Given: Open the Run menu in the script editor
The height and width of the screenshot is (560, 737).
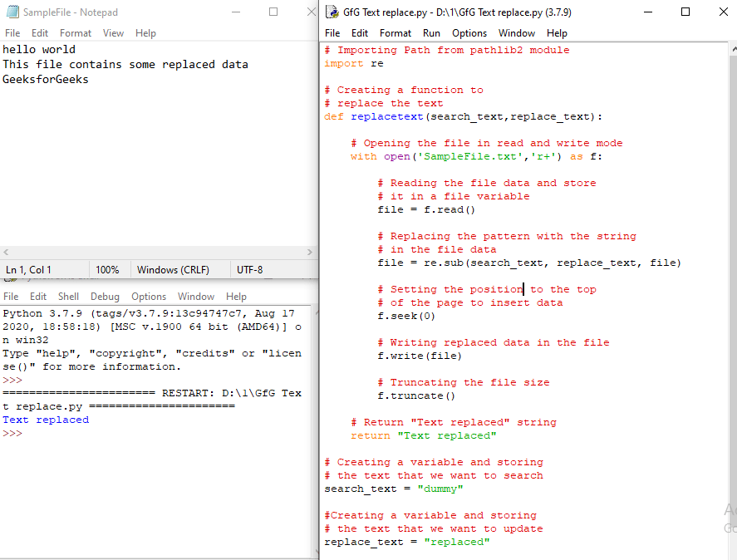Looking at the screenshot, I should 431,33.
